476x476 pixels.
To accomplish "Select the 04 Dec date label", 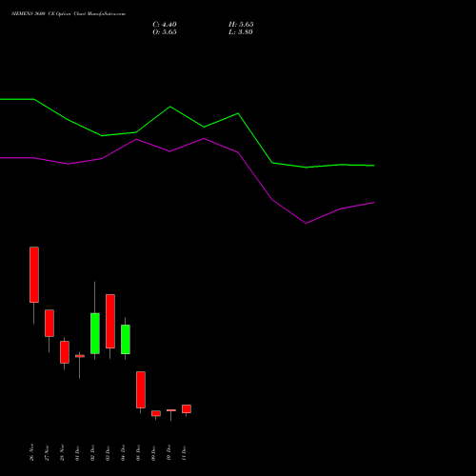I will (123, 453).
